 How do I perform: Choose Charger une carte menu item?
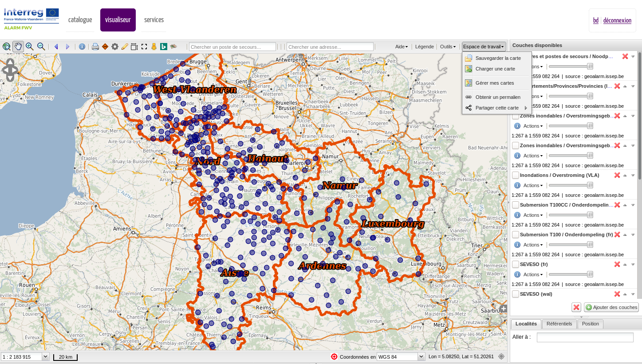coord(496,69)
